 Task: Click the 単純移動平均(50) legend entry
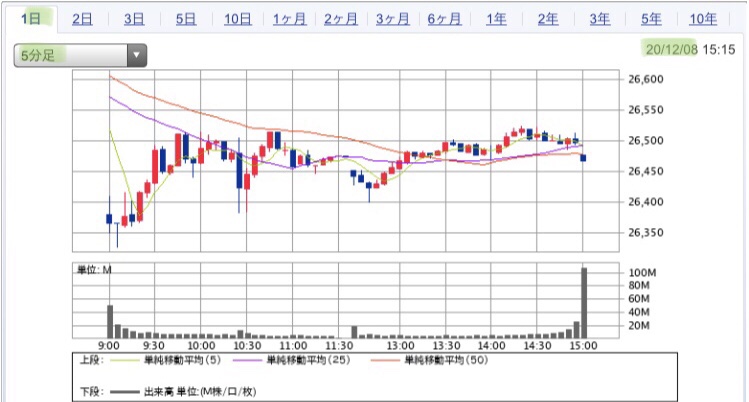pos(447,360)
